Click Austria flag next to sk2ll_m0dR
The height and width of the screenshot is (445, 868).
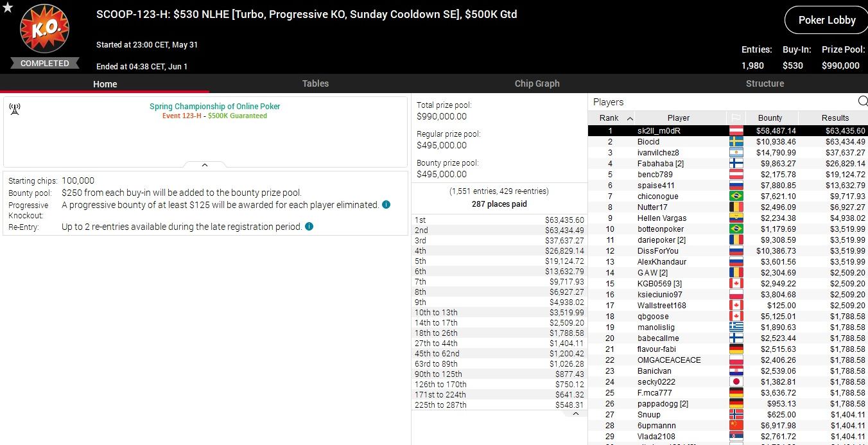pos(736,131)
